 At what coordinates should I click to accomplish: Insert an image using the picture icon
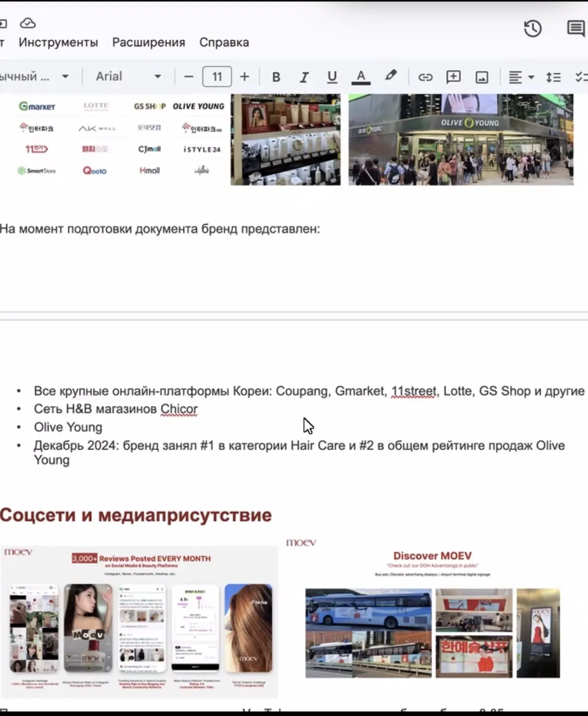pos(482,77)
